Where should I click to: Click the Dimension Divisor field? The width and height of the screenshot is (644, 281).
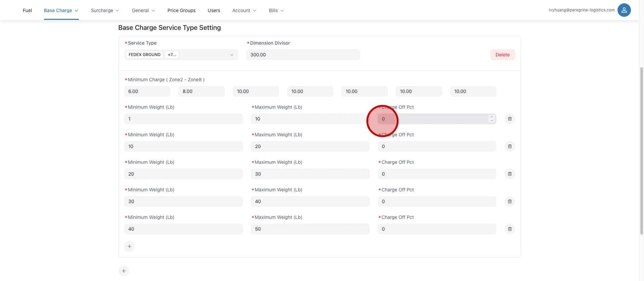tap(303, 55)
